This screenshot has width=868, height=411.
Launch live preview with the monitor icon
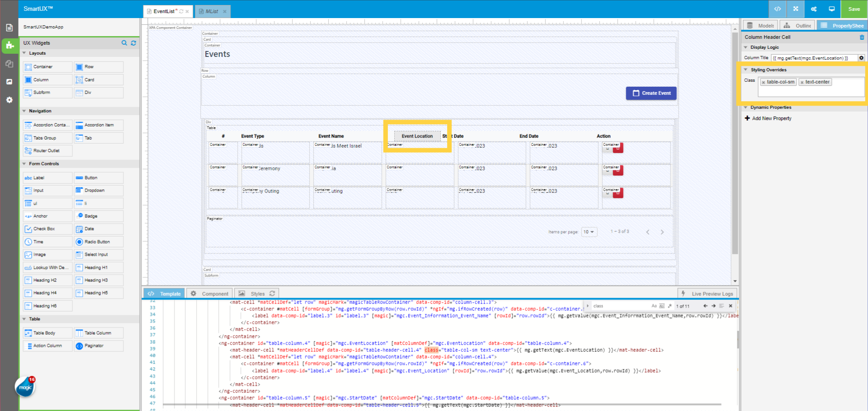click(832, 9)
